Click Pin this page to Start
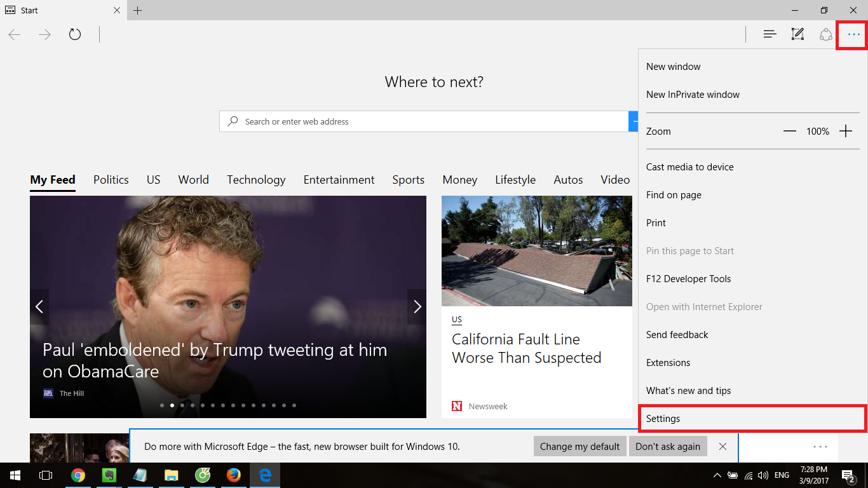 (x=753, y=251)
